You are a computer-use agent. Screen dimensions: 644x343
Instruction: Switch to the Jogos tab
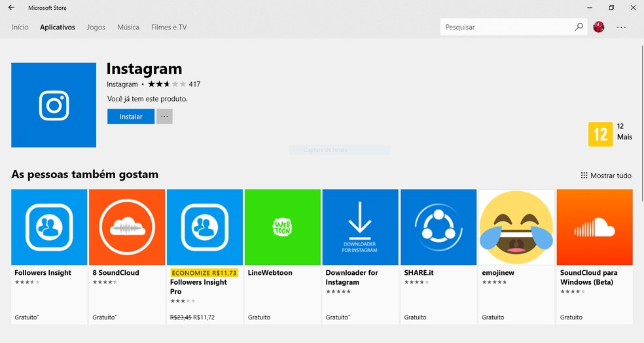96,27
